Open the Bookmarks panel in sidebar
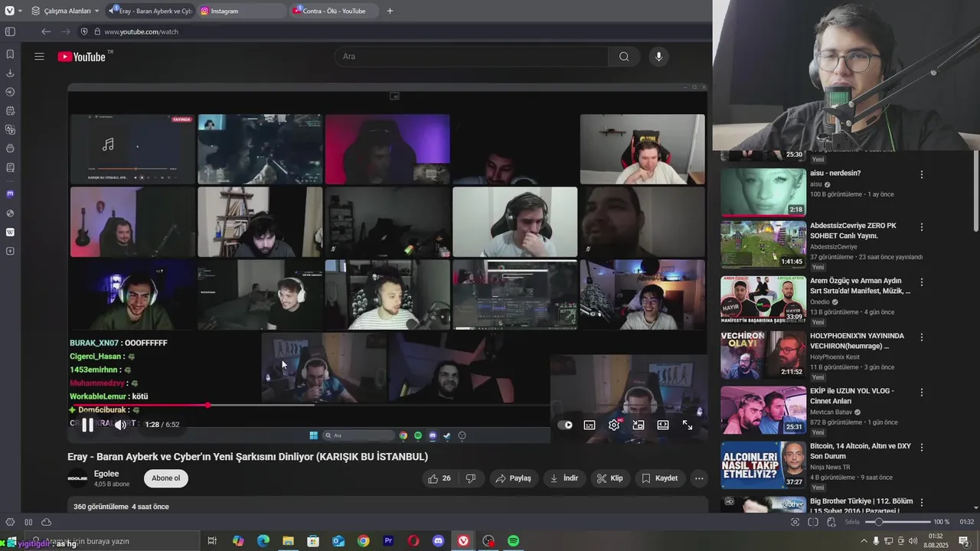 [10, 54]
